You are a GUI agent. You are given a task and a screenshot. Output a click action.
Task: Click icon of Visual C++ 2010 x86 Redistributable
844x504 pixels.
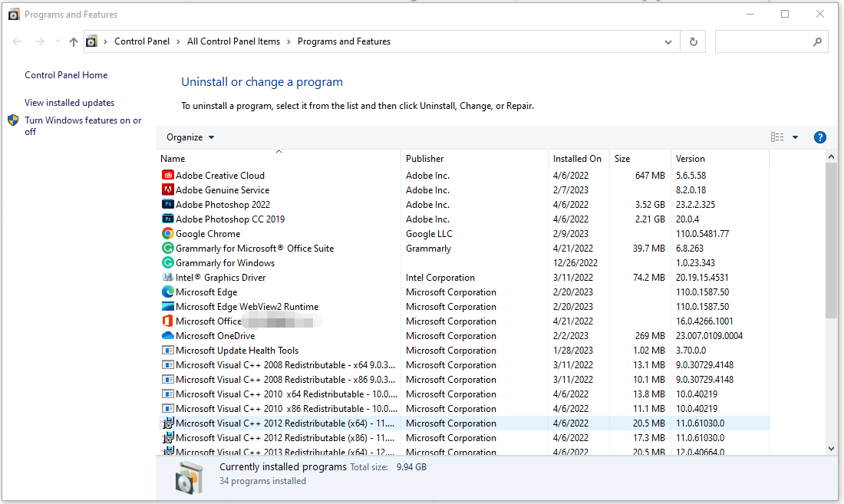point(168,408)
